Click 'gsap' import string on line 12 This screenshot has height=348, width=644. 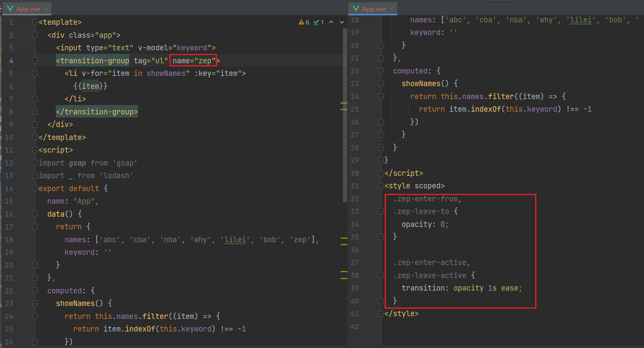point(125,163)
